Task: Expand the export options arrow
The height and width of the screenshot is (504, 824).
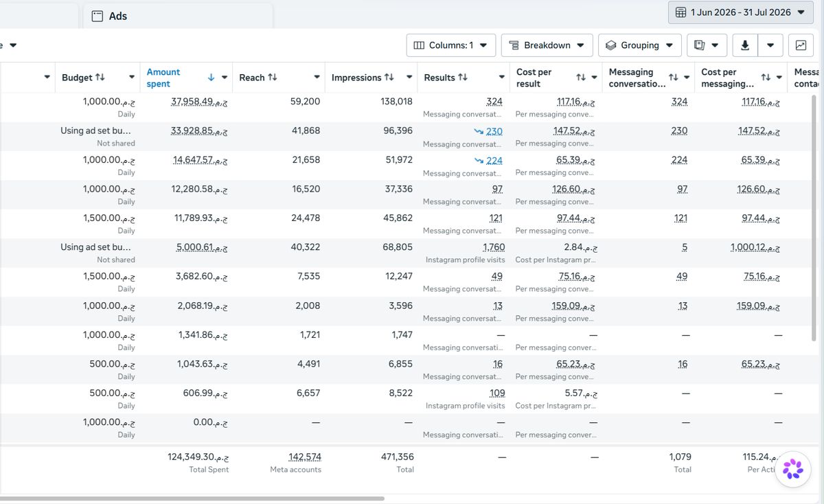Action: pyautogui.click(x=770, y=45)
